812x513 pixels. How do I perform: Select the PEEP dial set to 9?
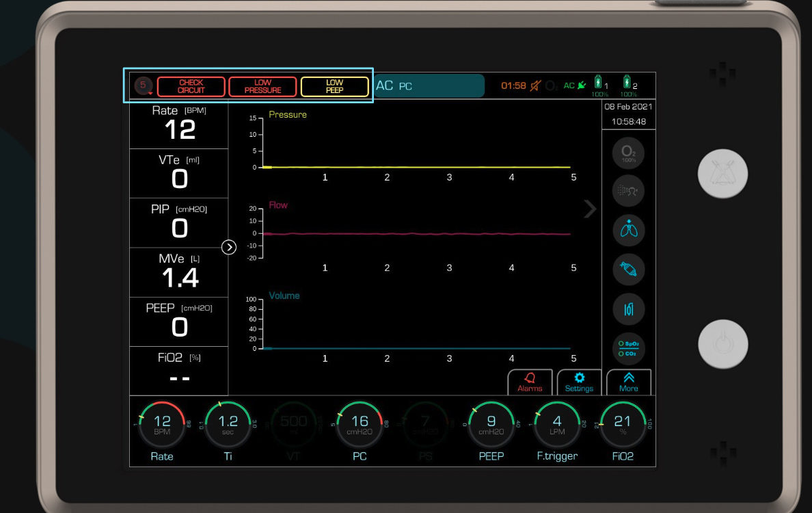point(491,424)
